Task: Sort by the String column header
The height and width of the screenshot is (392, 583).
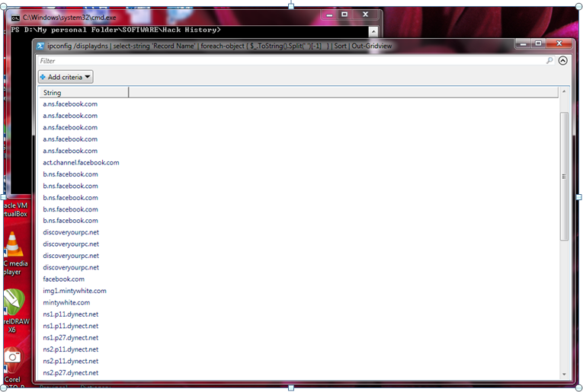Action: [84, 92]
